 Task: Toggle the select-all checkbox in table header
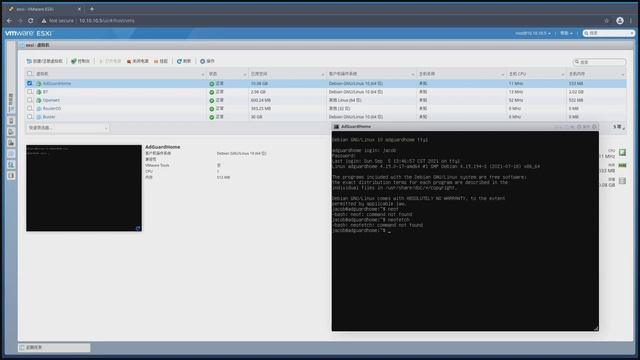30,74
